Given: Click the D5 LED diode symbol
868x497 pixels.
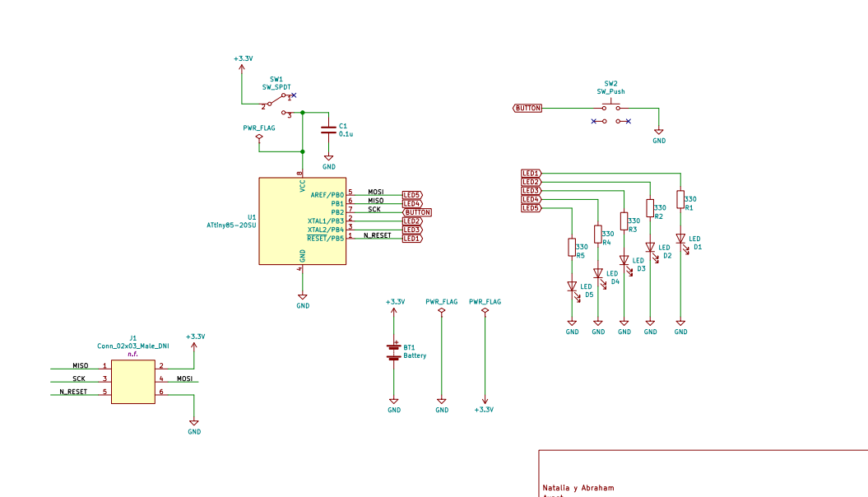Looking at the screenshot, I should pos(573,289).
